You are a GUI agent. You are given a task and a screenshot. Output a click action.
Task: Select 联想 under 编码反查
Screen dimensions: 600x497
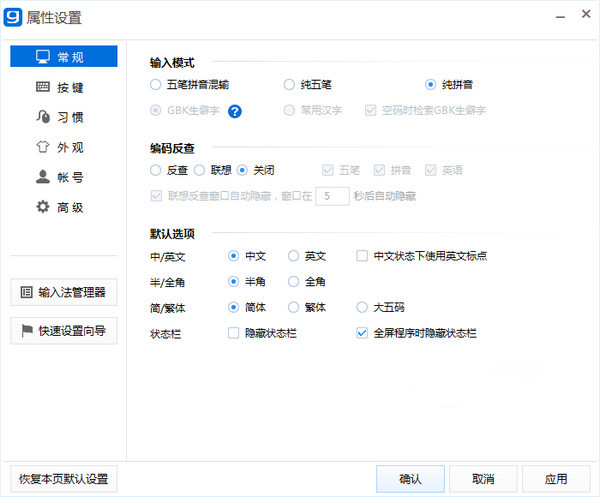pos(199,170)
